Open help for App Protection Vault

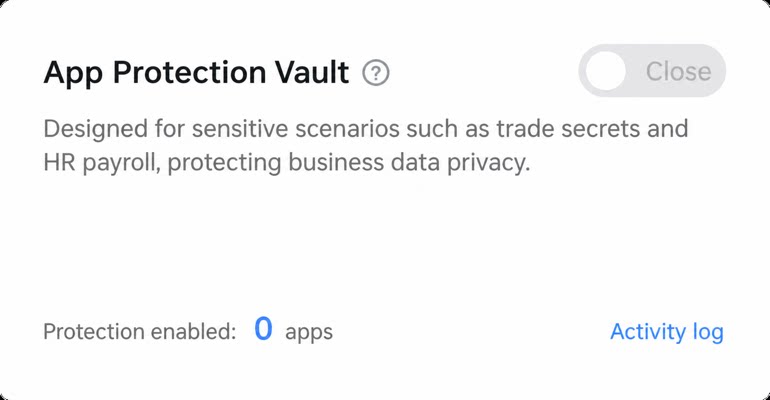[376, 73]
